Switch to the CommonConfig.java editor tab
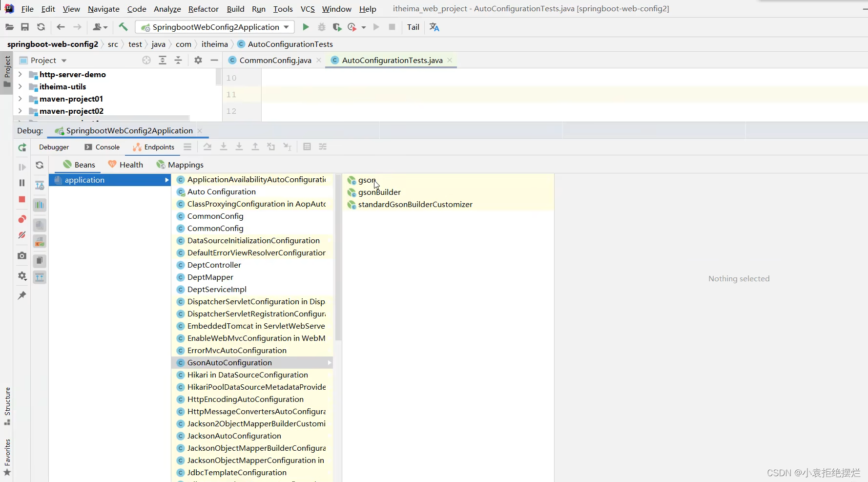Screen dimensions: 868x482 tap(275, 60)
